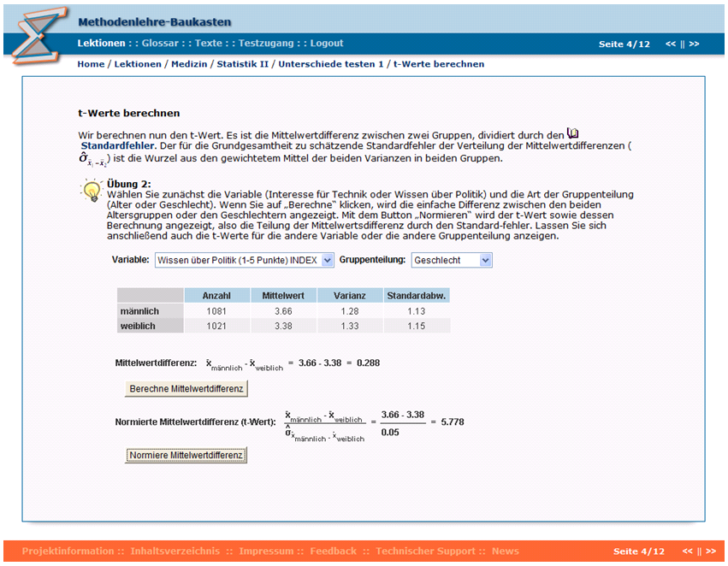
Task: Click the Mittelwert column header
Action: (x=283, y=296)
